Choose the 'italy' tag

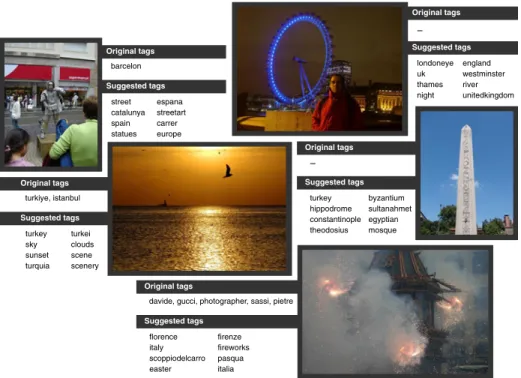pyautogui.click(x=156, y=348)
